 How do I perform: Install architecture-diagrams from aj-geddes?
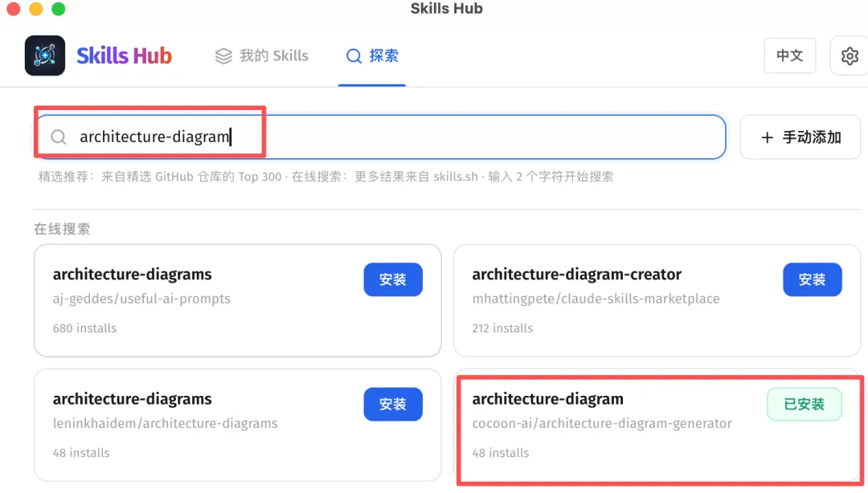393,279
